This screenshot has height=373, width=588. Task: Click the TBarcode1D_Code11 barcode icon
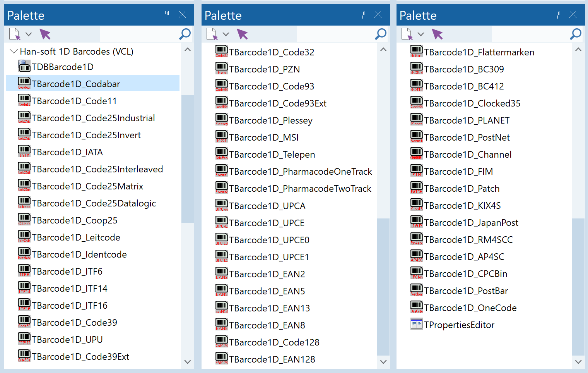click(x=24, y=100)
